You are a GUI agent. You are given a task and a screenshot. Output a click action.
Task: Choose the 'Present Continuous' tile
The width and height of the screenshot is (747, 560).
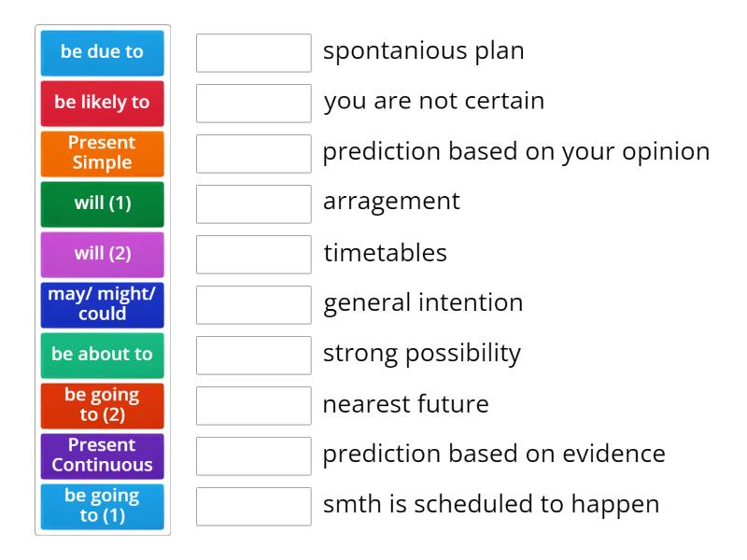(x=102, y=455)
